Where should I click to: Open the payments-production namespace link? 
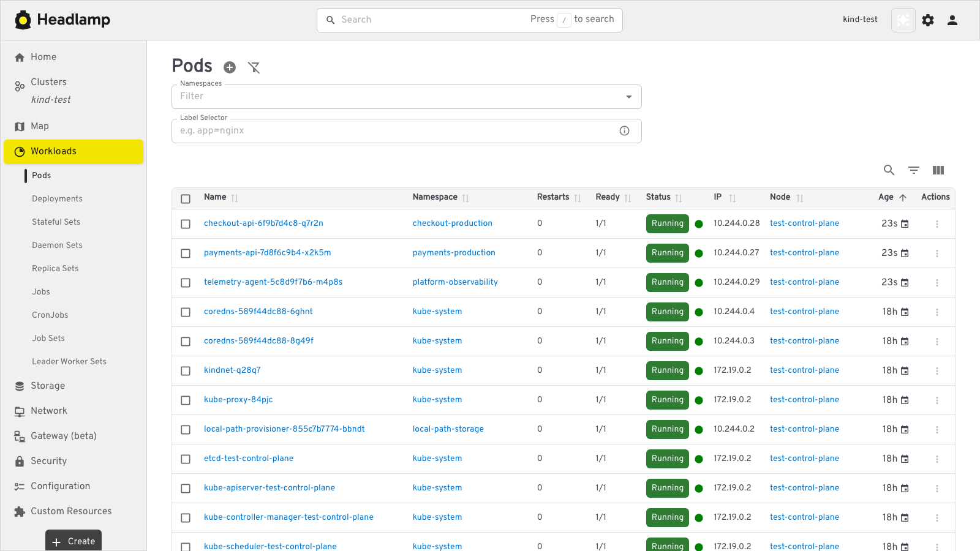point(454,253)
